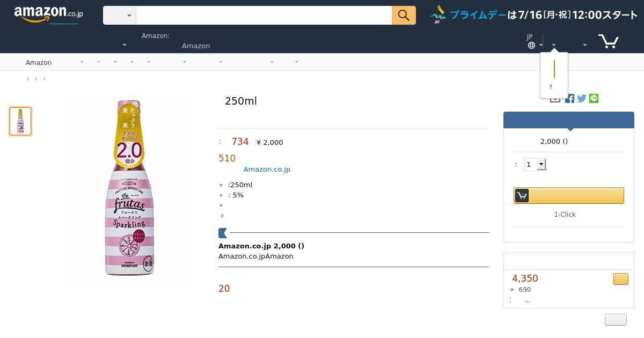Screen dimensions: 644x338
Task: Open the Amazon.co.jp seller link
Action: click(x=267, y=170)
